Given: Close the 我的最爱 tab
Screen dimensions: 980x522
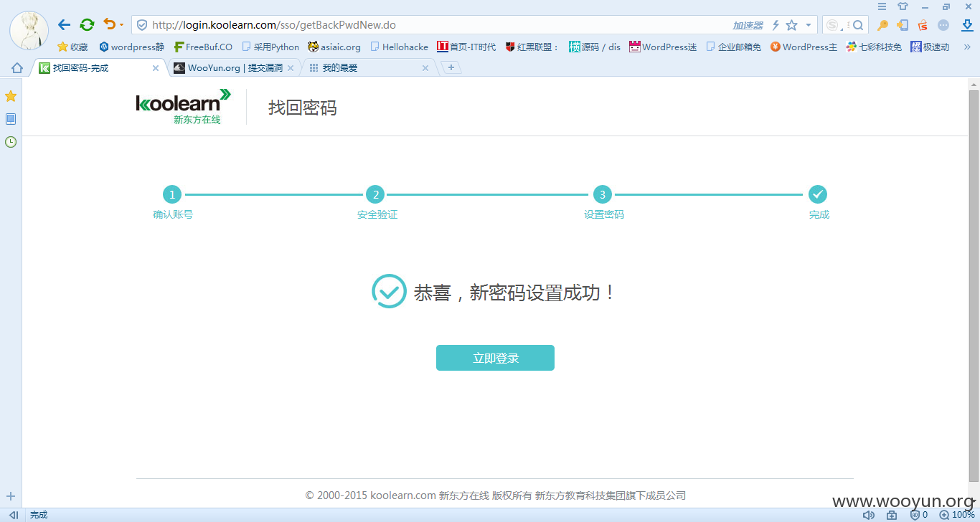Looking at the screenshot, I should coord(425,68).
